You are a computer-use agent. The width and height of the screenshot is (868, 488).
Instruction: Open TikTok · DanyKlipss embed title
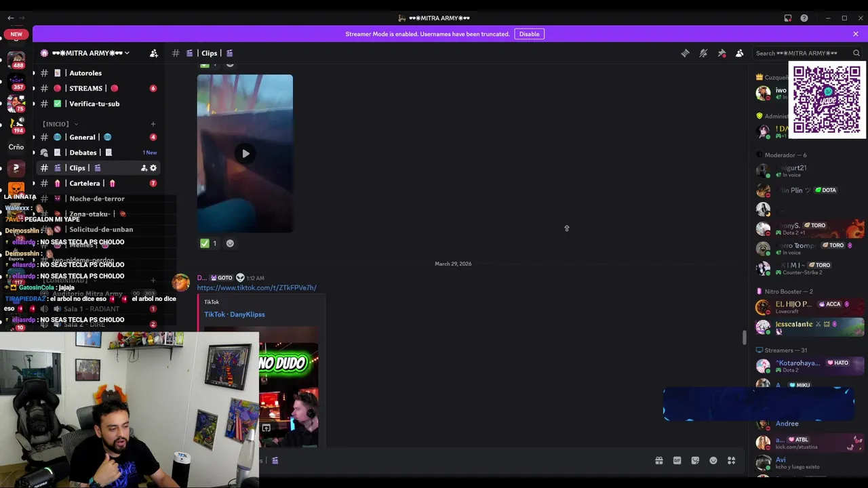point(235,314)
